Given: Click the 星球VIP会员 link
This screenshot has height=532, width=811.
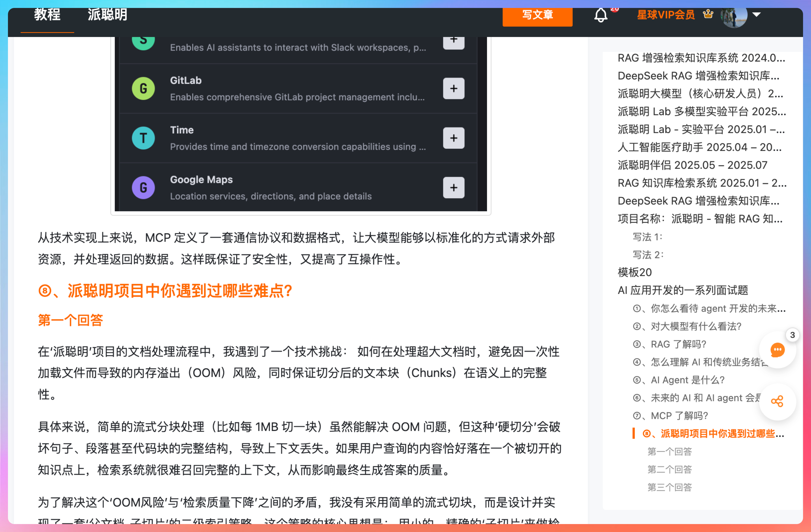Looking at the screenshot, I should [666, 15].
